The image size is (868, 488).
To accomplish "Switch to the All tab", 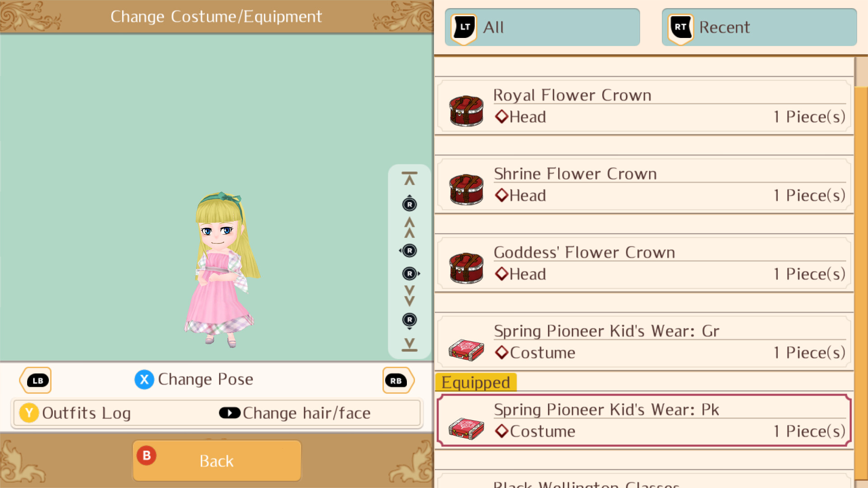I will click(542, 27).
